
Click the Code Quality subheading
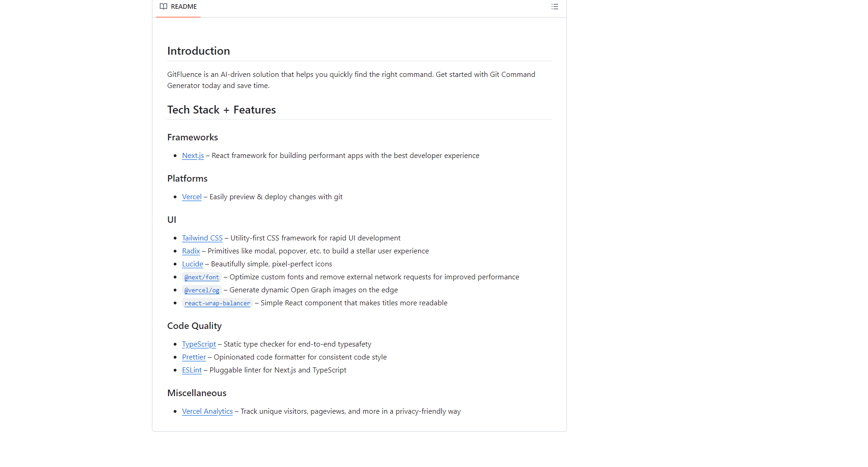[194, 326]
